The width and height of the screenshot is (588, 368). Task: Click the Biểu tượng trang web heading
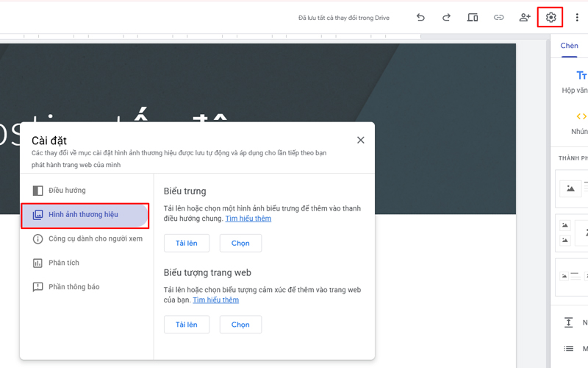[x=207, y=272]
